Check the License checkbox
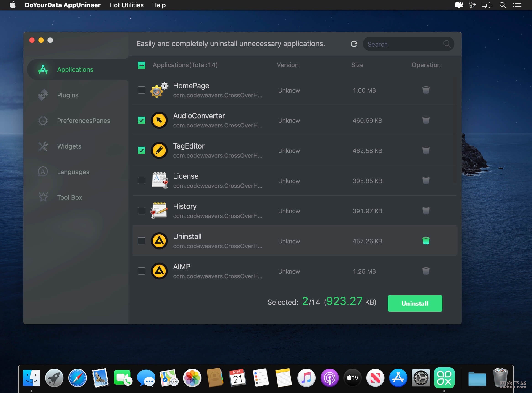Viewport: 532px width, 393px height. (x=141, y=181)
